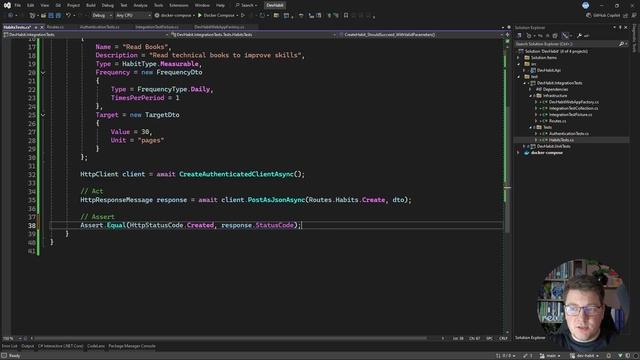Click the Search Solution Explorer field
Screen dimensions: 640x360
(571, 44)
